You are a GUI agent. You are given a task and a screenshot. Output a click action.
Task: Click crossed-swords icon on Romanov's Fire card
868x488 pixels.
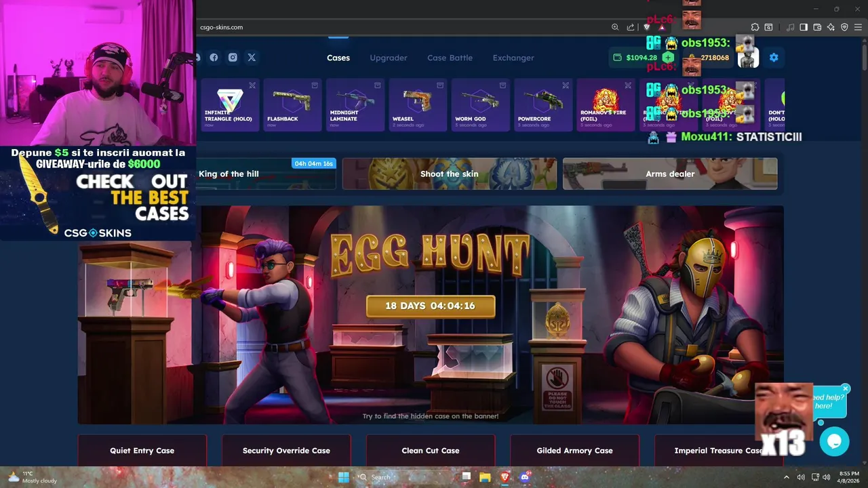628,85
